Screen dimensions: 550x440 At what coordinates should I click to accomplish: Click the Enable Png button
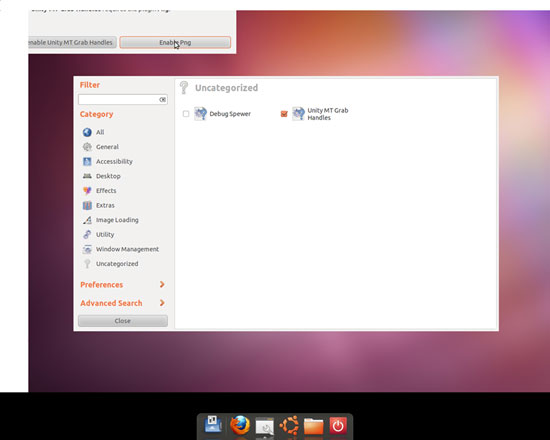point(175,42)
